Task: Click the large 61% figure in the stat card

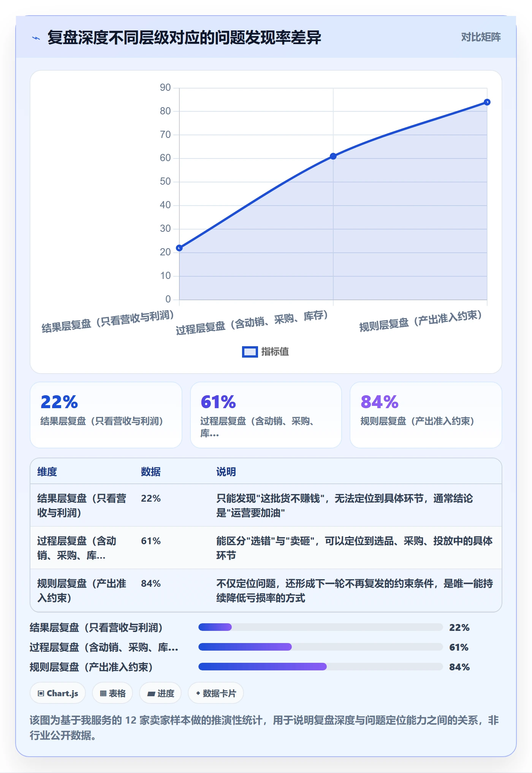Action: pyautogui.click(x=218, y=402)
